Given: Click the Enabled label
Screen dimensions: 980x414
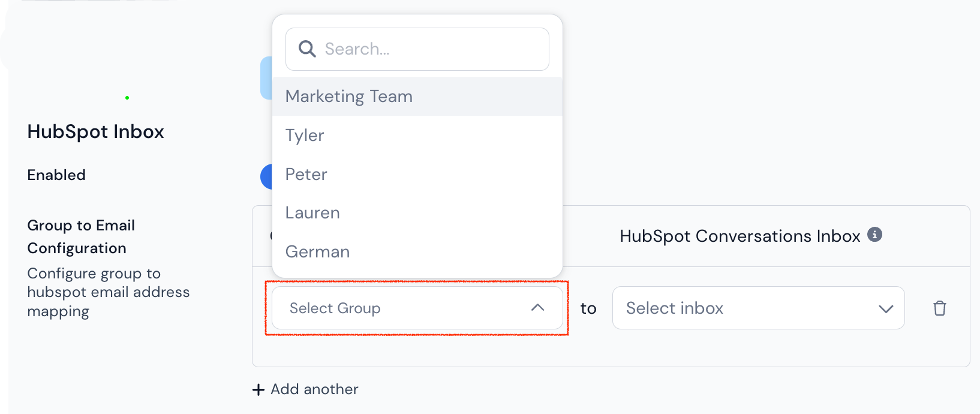Looking at the screenshot, I should tap(56, 175).
